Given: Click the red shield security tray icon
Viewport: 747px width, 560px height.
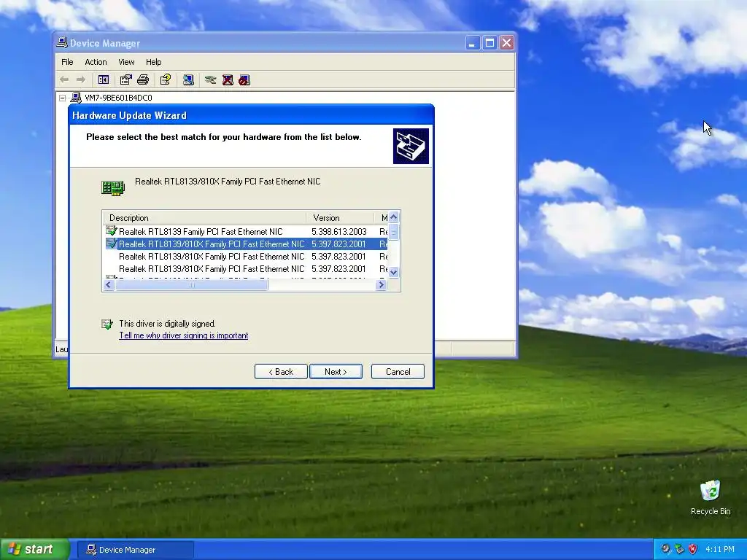Looking at the screenshot, I should (693, 550).
